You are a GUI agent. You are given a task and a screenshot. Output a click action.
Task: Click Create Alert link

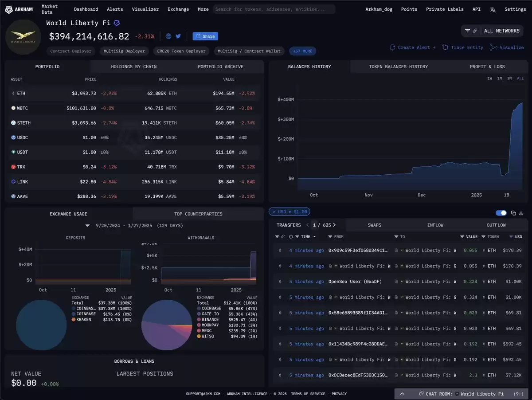[x=413, y=47]
